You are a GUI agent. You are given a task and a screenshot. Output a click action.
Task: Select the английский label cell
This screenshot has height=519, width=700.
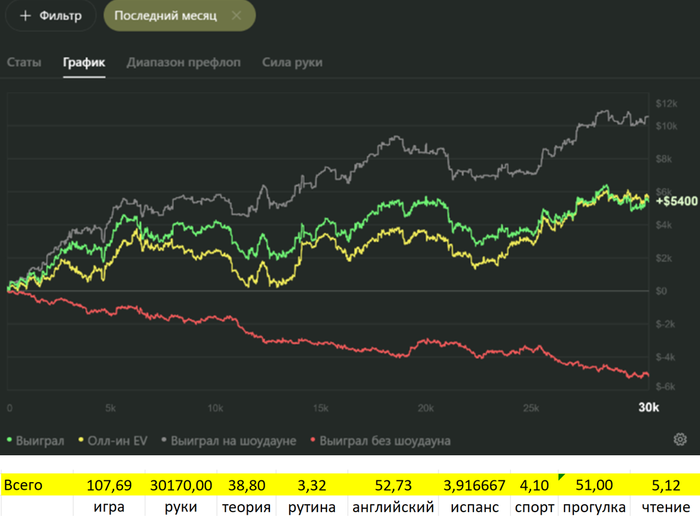[393, 507]
